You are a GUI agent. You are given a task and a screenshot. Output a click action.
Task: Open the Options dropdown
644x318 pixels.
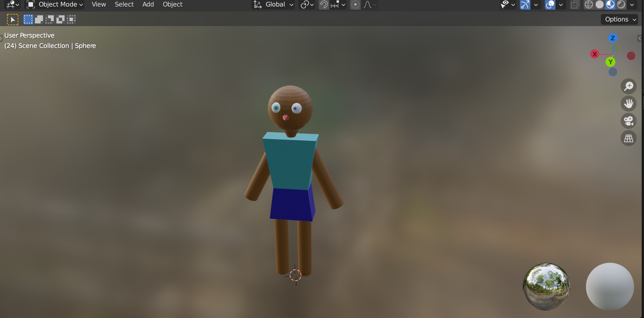619,20
